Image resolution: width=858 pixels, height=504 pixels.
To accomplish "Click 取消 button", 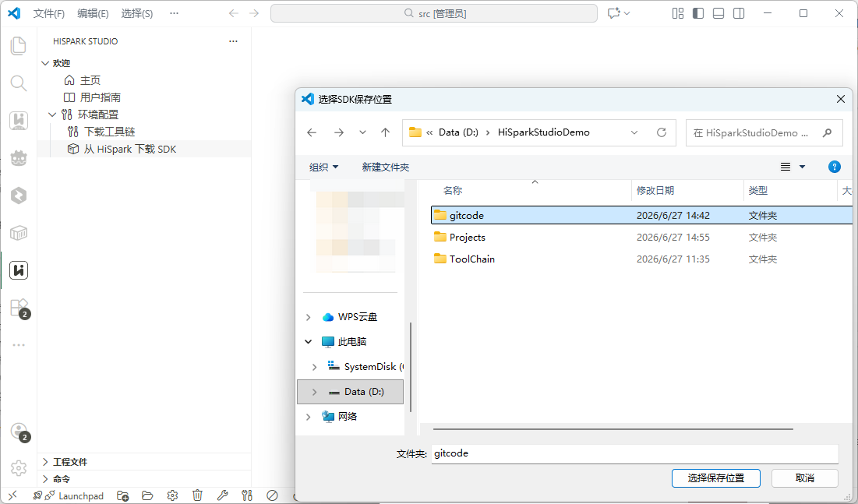I will tap(804, 478).
